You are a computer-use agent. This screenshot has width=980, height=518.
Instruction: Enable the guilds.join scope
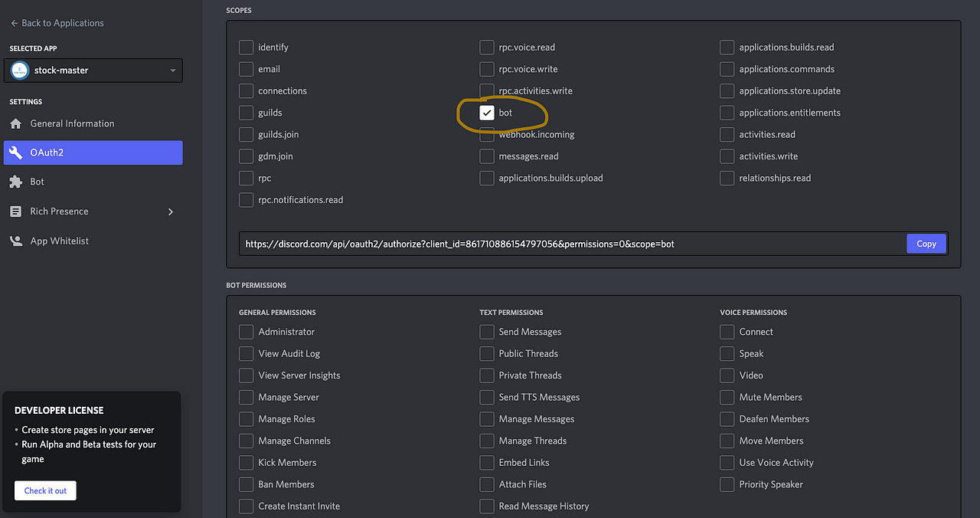click(x=246, y=135)
